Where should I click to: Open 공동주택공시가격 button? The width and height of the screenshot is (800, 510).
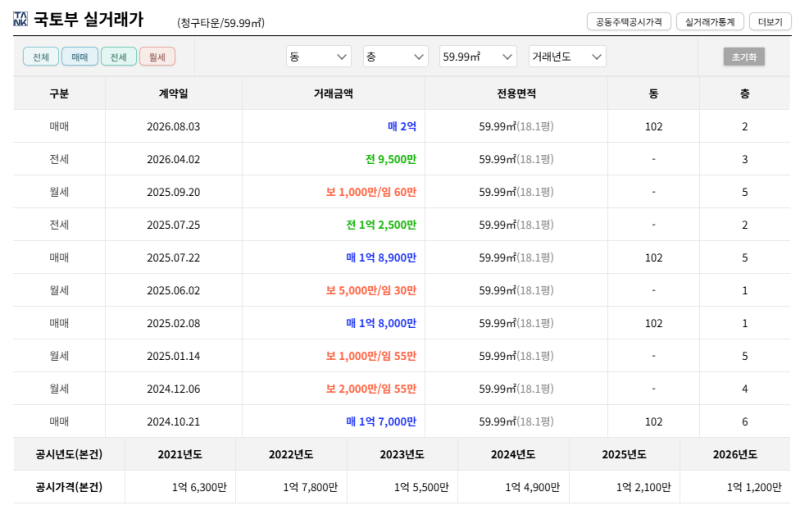pos(629,22)
